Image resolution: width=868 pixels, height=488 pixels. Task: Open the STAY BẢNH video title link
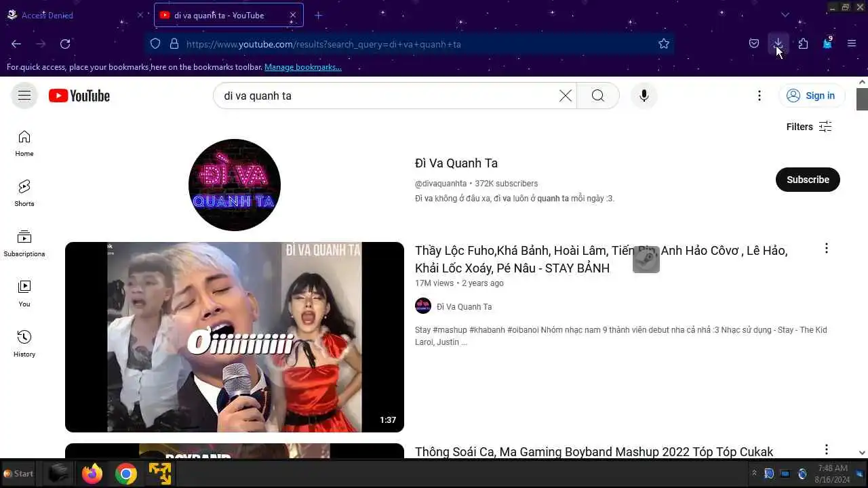click(x=601, y=259)
